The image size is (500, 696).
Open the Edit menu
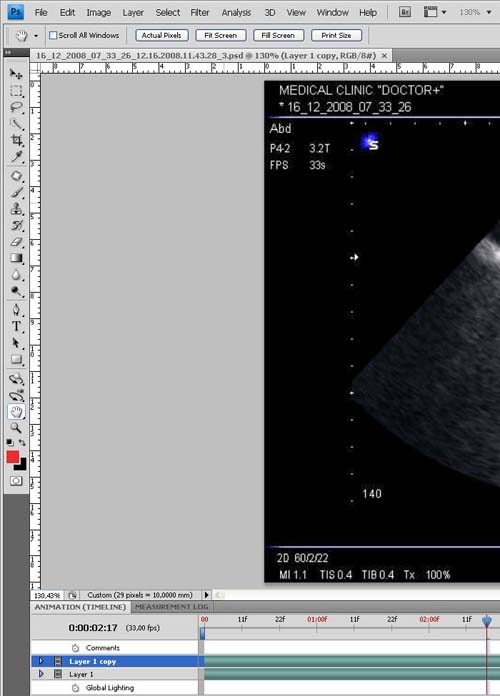click(67, 12)
